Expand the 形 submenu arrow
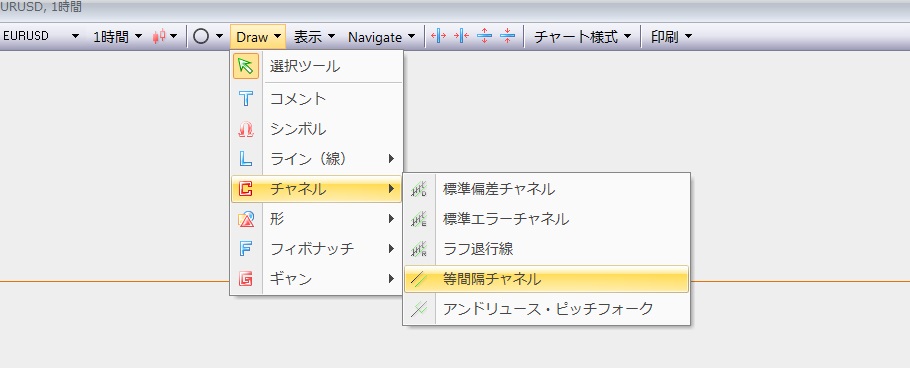Viewport: 910px width, 368px height. click(x=392, y=219)
